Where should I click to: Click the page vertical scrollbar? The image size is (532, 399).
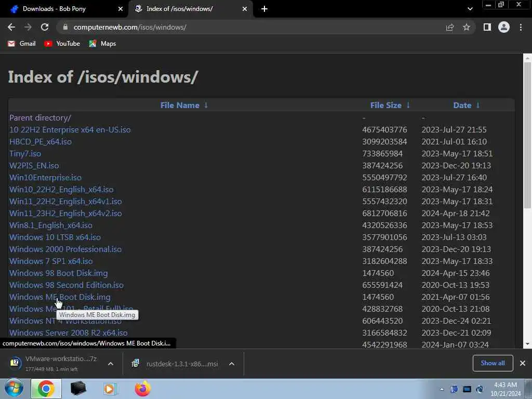pyautogui.click(x=527, y=136)
